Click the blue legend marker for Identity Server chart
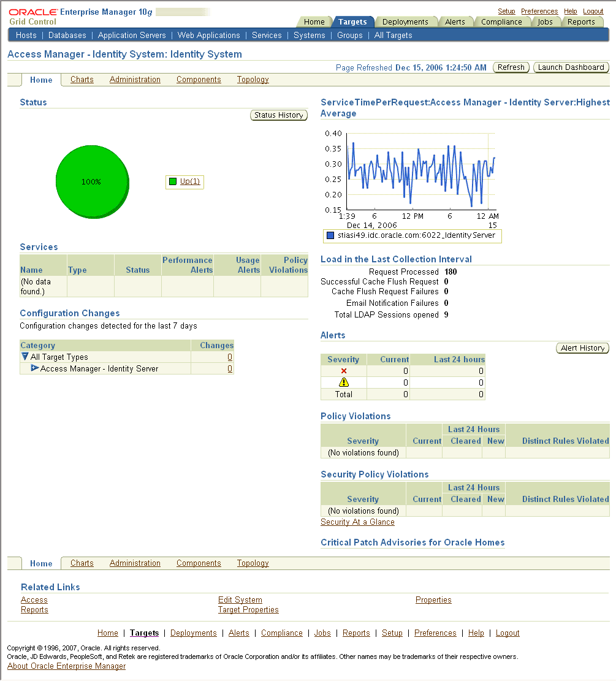 (x=330, y=236)
